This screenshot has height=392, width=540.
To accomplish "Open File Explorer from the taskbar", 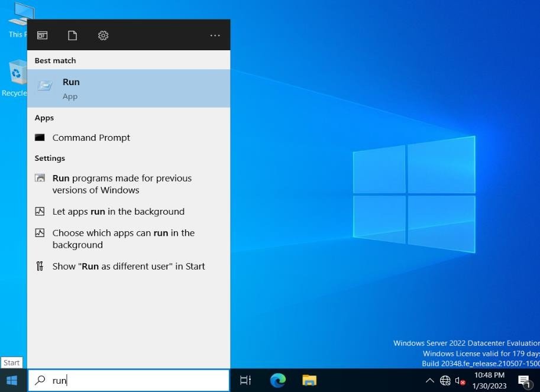I will [x=309, y=380].
